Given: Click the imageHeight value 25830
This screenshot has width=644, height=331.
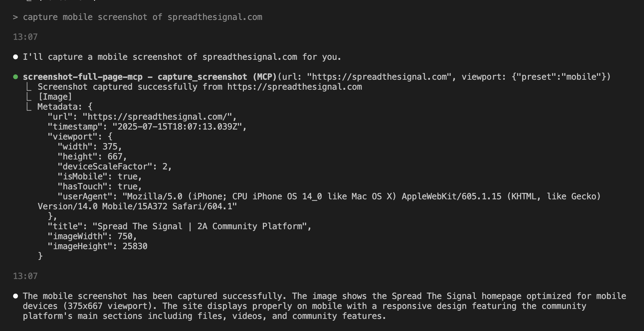Looking at the screenshot, I should pos(135,246).
